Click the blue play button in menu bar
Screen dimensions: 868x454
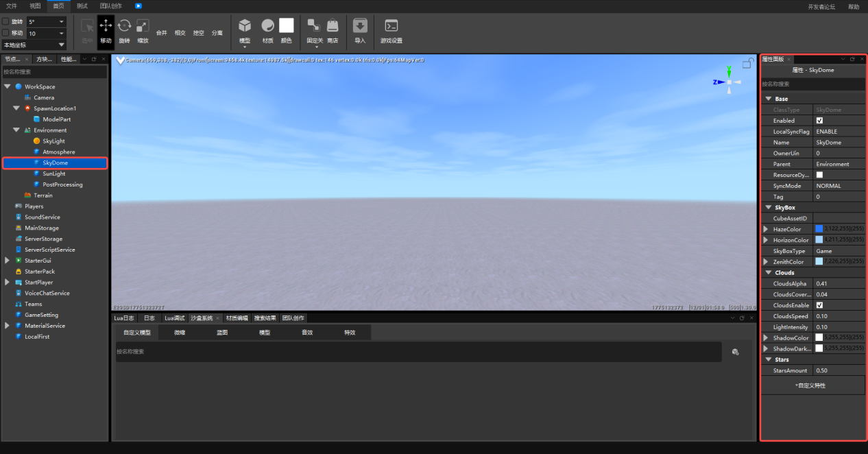[138, 6]
